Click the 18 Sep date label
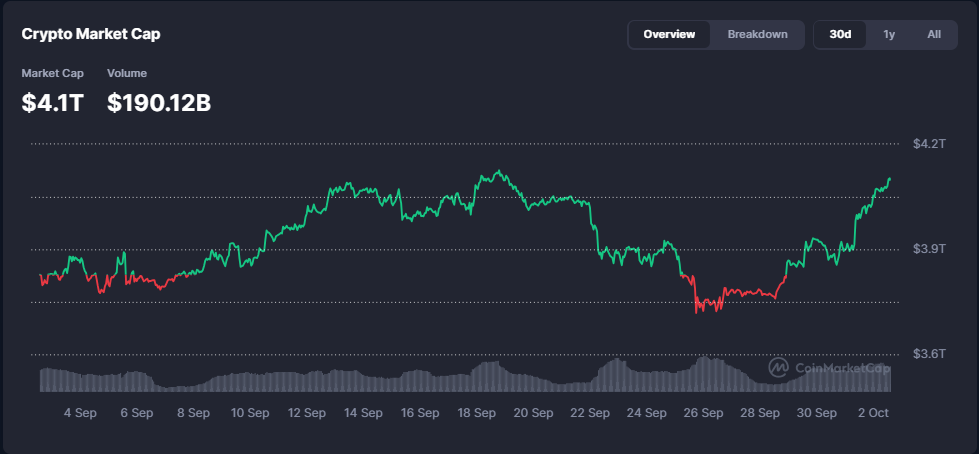The height and width of the screenshot is (454, 979). (477, 412)
